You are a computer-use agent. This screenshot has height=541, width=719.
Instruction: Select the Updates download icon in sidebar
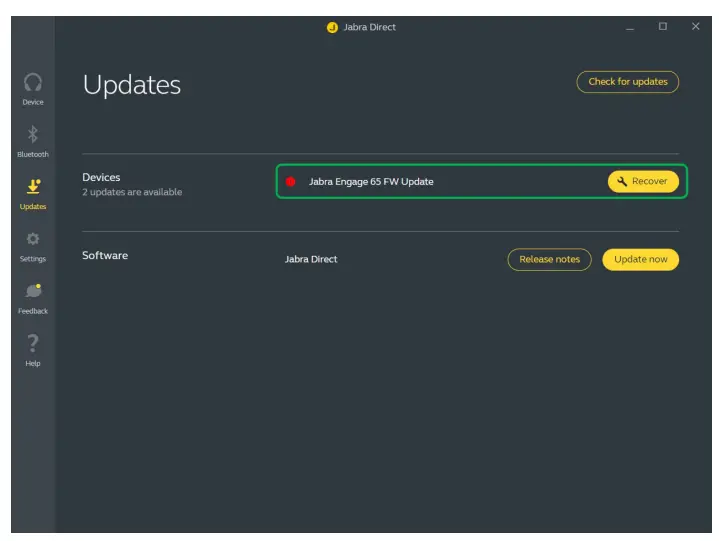[x=33, y=187]
